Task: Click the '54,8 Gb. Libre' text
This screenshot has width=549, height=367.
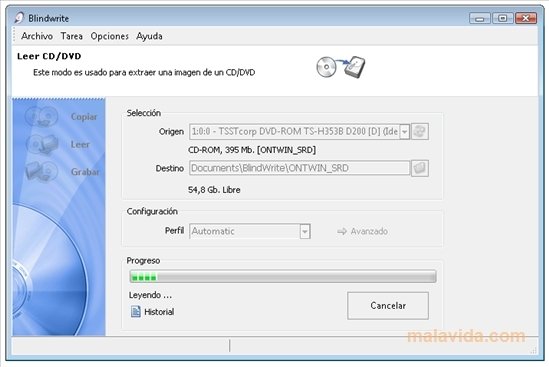Action: click(x=214, y=190)
